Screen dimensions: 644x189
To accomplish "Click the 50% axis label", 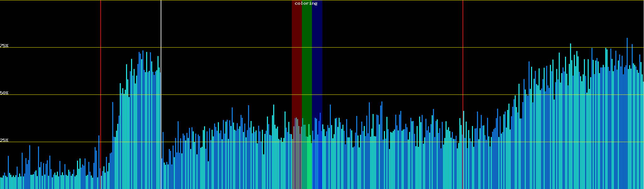I will click(x=4, y=93).
